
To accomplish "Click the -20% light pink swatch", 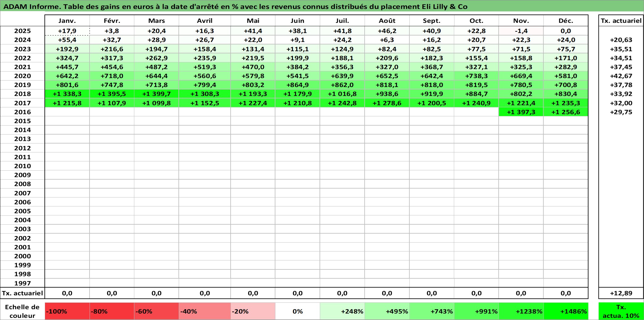I will click(253, 311).
